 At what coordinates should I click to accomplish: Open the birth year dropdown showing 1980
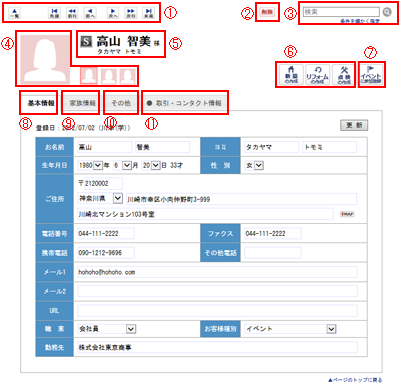98,165
